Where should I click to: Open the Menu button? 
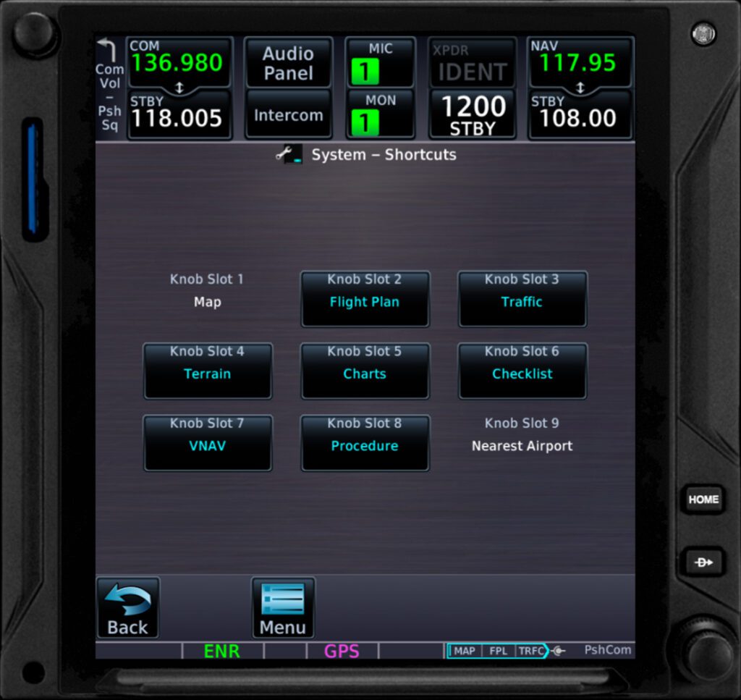(x=283, y=608)
